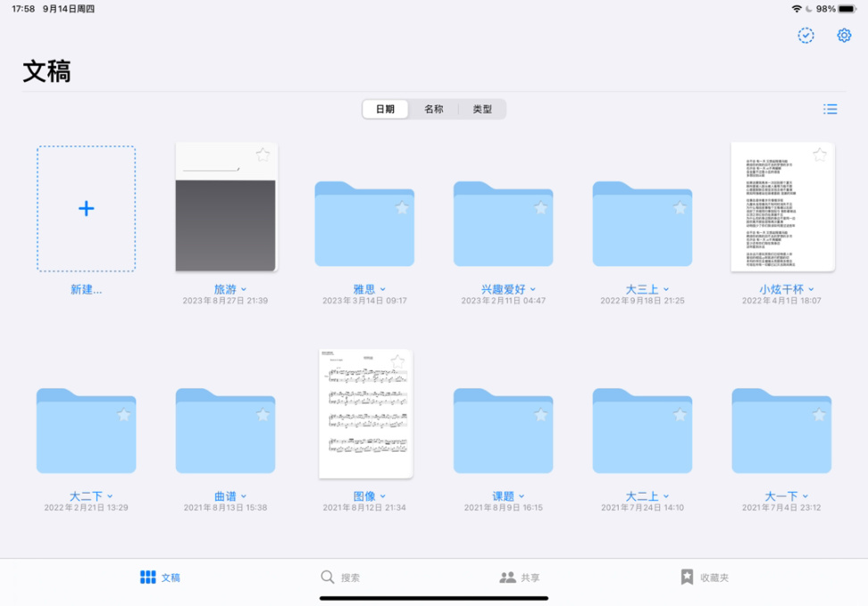The height and width of the screenshot is (606, 868).
Task: Click the 图像 document title
Action: (364, 496)
